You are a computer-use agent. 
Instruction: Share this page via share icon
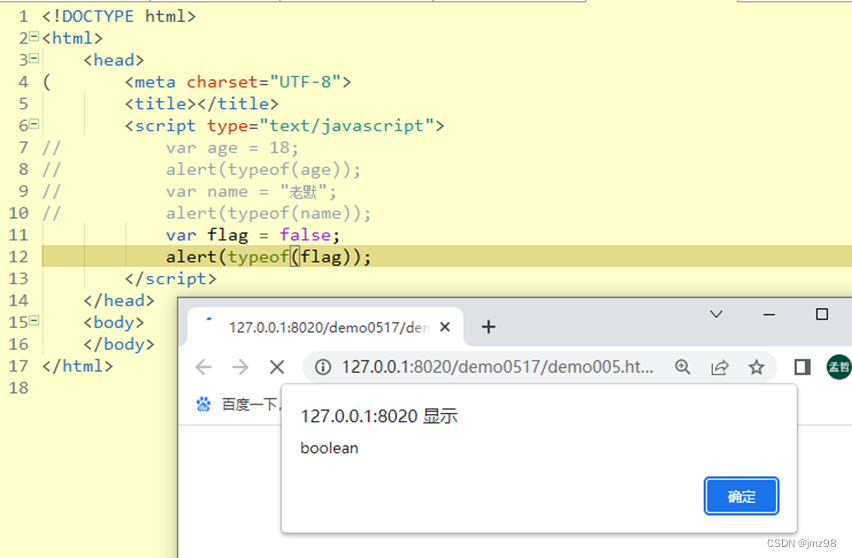719,367
